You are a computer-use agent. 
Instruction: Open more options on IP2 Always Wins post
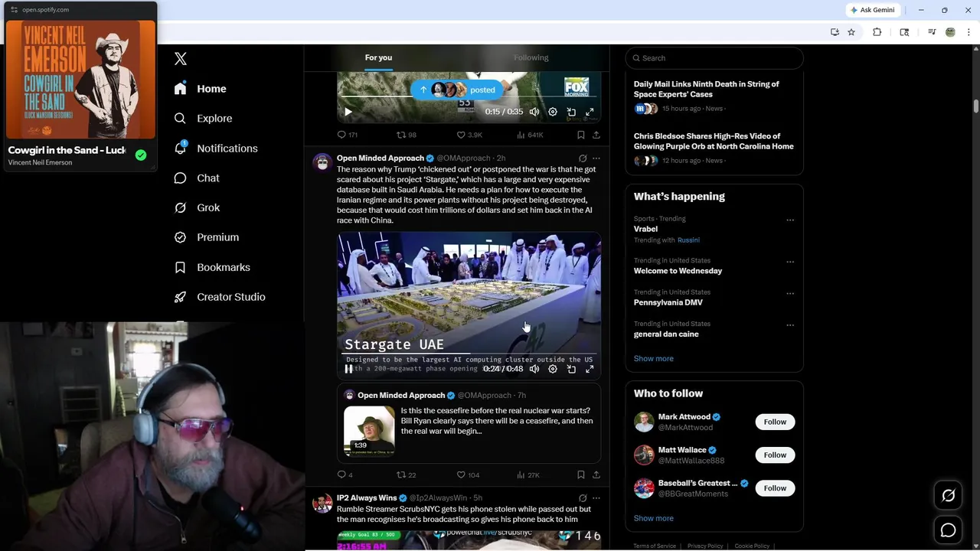click(x=596, y=498)
